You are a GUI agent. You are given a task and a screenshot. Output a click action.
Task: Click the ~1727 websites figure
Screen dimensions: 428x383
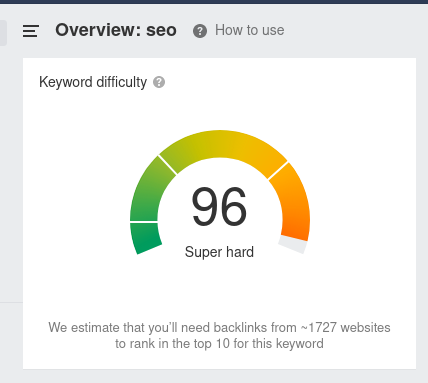click(x=345, y=328)
